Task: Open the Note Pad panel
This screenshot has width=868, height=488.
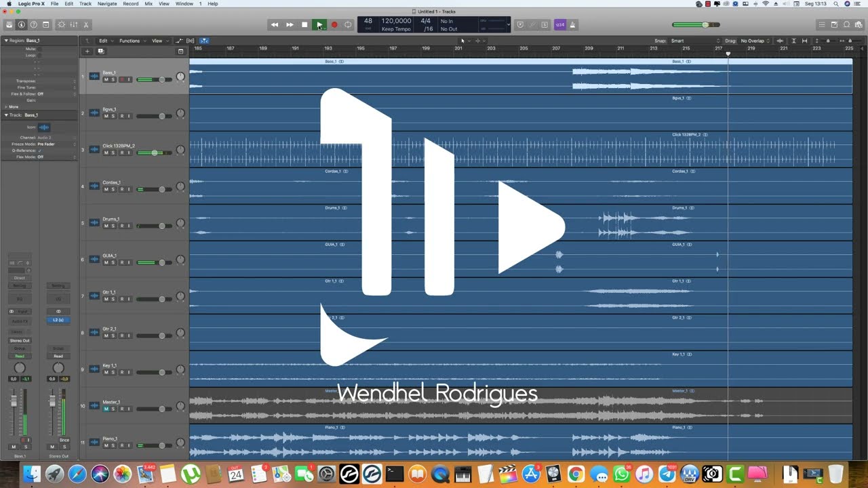Action: click(834, 25)
